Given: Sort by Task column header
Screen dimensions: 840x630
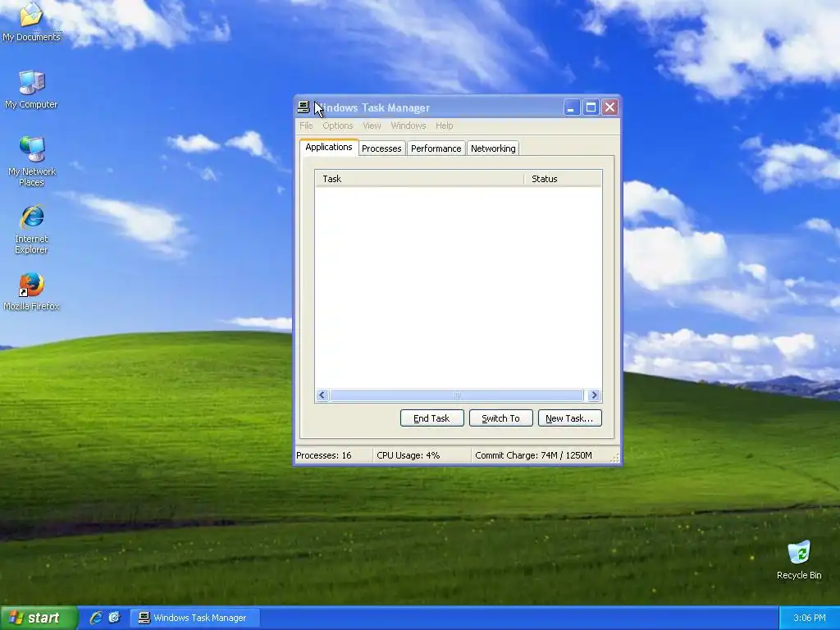Looking at the screenshot, I should (419, 179).
